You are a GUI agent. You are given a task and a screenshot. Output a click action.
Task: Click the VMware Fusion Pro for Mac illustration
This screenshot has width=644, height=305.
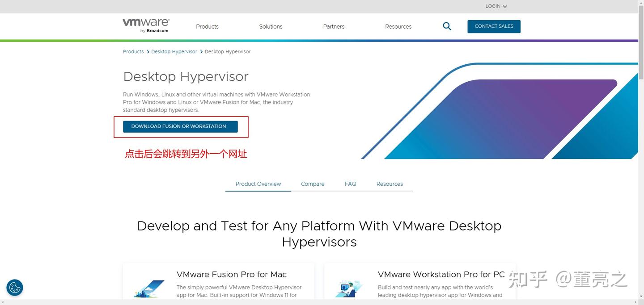pyautogui.click(x=149, y=288)
